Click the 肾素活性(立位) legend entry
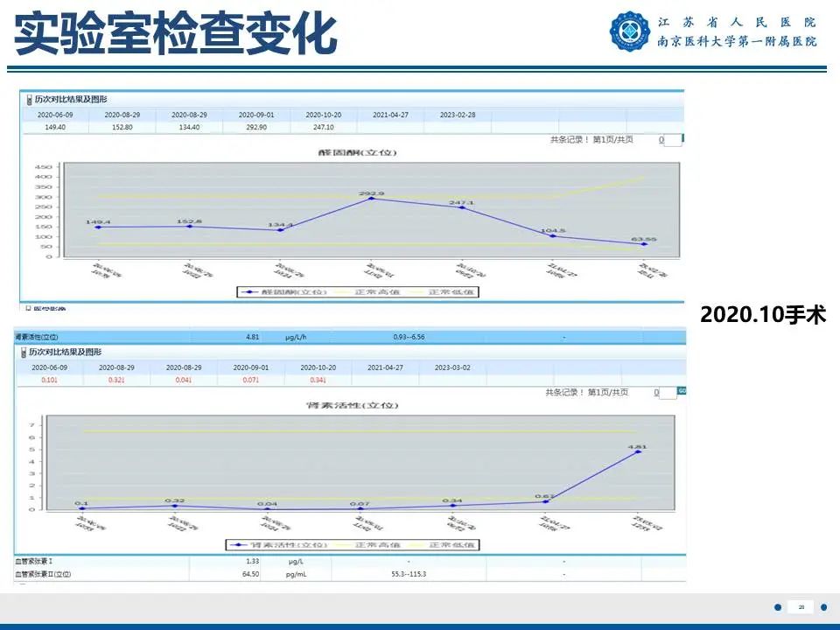 (x=278, y=545)
